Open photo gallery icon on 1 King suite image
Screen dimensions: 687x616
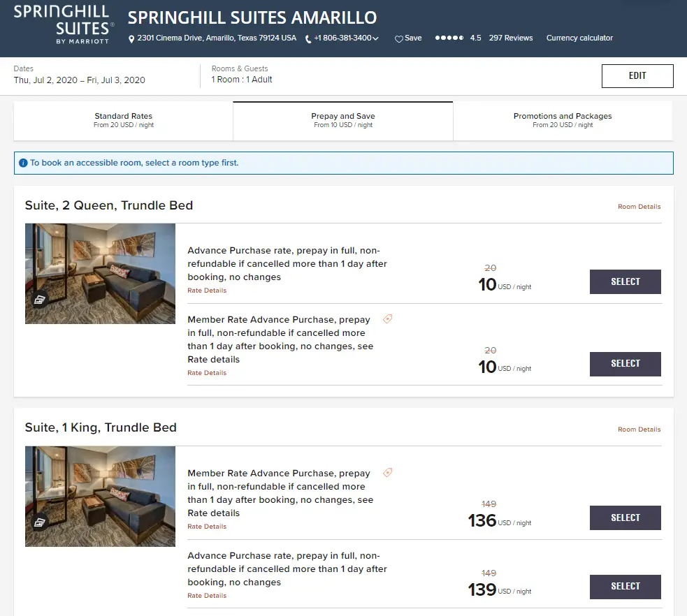click(x=40, y=522)
